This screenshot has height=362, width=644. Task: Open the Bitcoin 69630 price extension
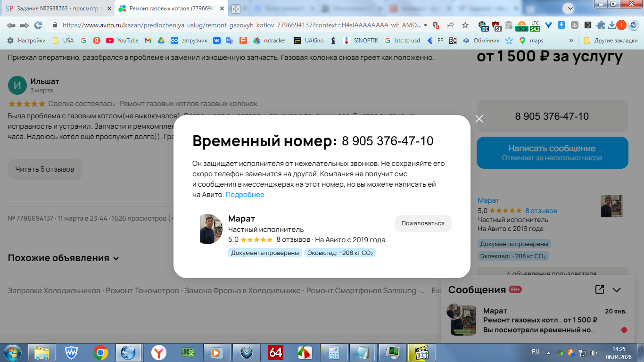pyautogui.click(x=522, y=25)
